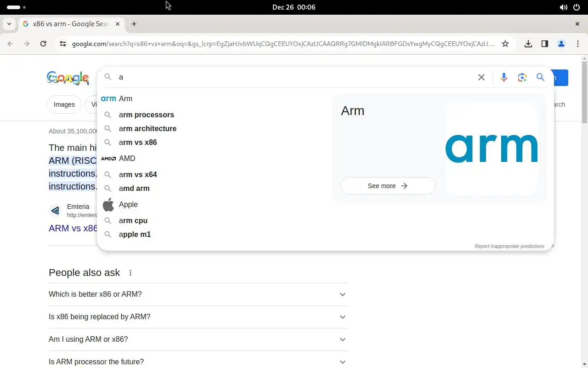
Task: Expand "Am I using ARM or x86?"
Action: [x=198, y=339]
